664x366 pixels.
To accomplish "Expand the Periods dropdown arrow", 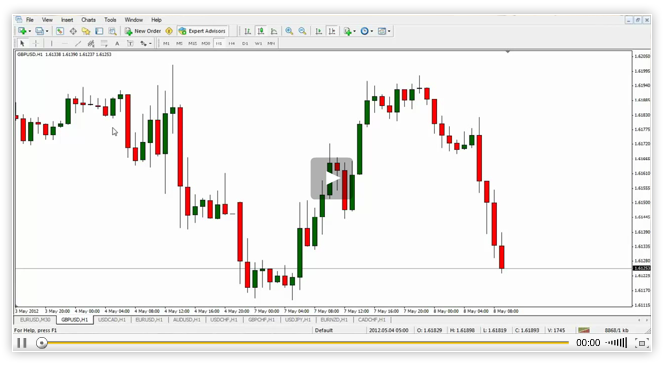I will pyautogui.click(x=372, y=31).
